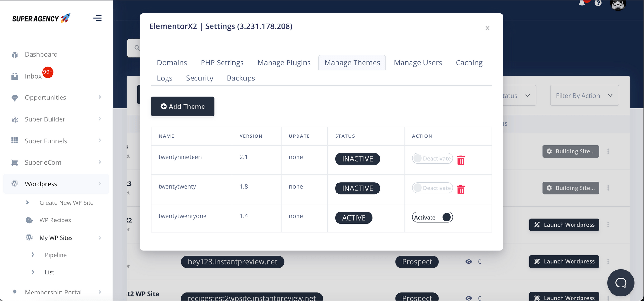The height and width of the screenshot is (301, 644).
Task: Open the Filter By Action dropdown
Action: point(584,95)
